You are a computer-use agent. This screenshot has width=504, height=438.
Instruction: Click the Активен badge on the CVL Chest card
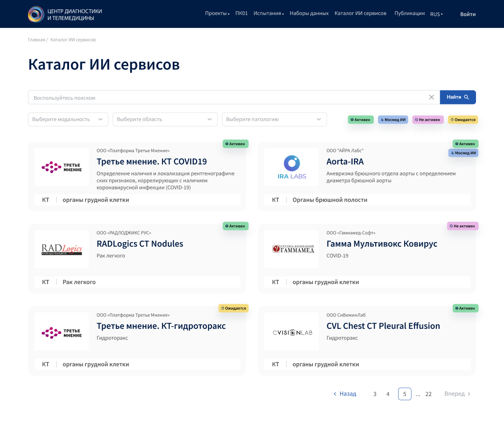tap(465, 308)
